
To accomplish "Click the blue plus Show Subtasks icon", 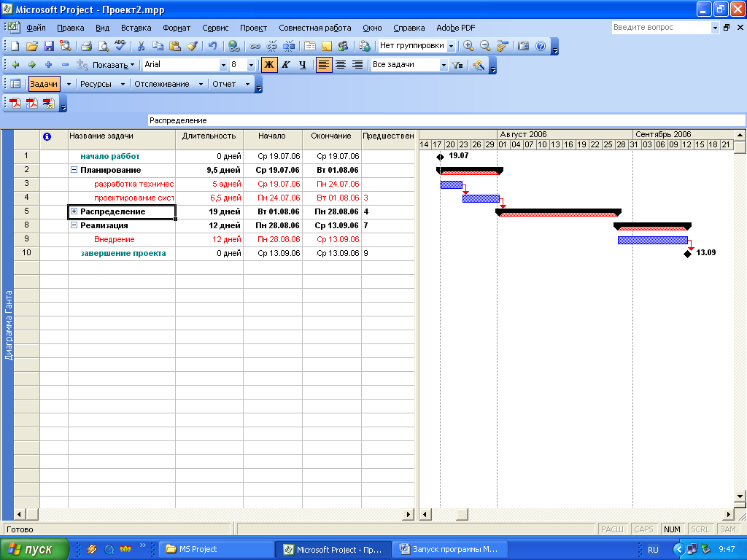I will (49, 65).
